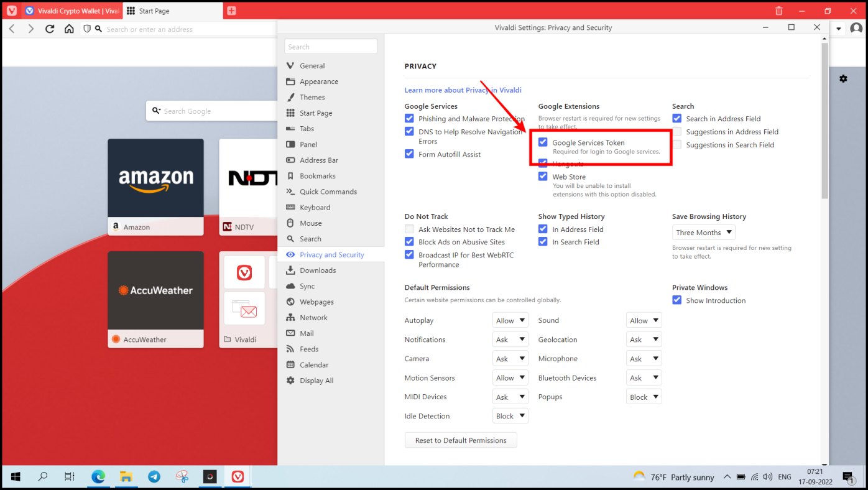Open File Explorer from the taskbar

pyautogui.click(x=126, y=477)
